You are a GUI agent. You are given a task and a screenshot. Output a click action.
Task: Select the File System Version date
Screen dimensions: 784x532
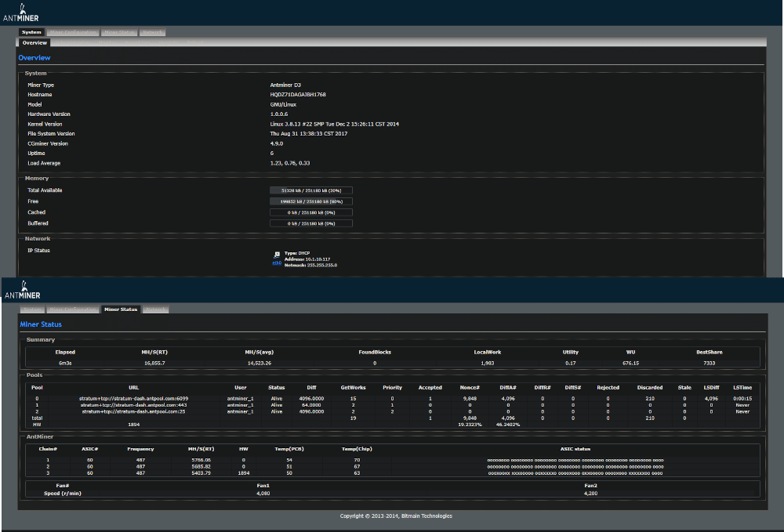308,134
